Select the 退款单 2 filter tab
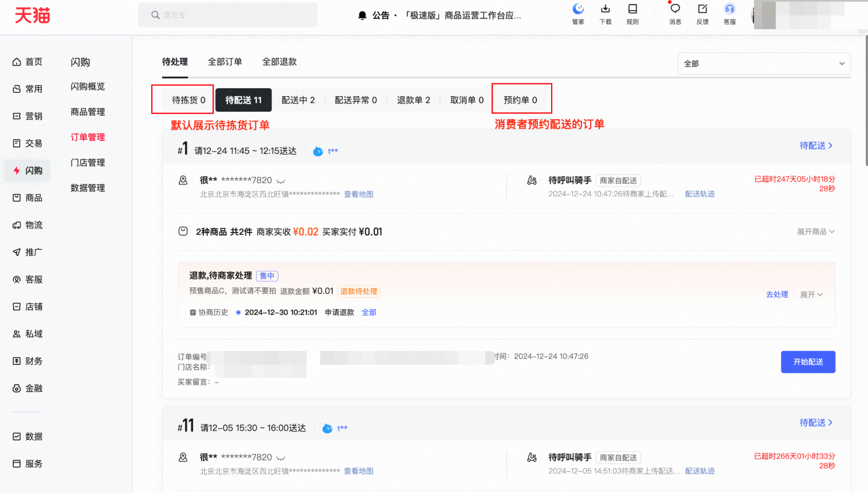 coord(414,100)
